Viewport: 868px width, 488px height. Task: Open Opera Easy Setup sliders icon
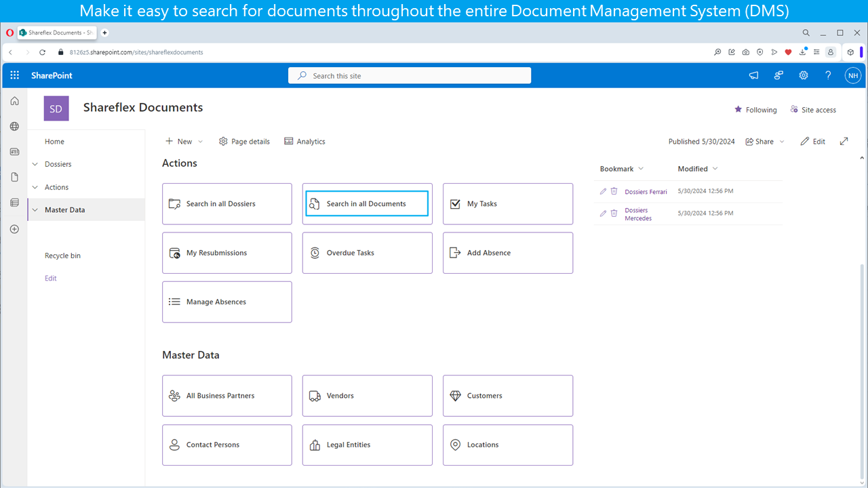816,52
